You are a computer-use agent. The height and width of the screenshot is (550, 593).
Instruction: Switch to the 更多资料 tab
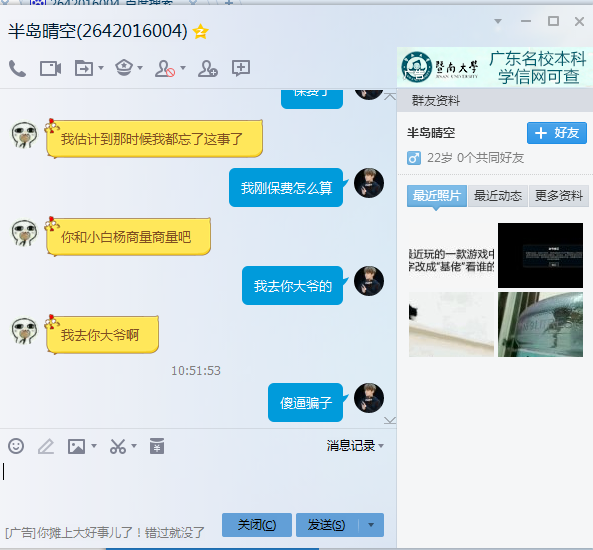[559, 196]
